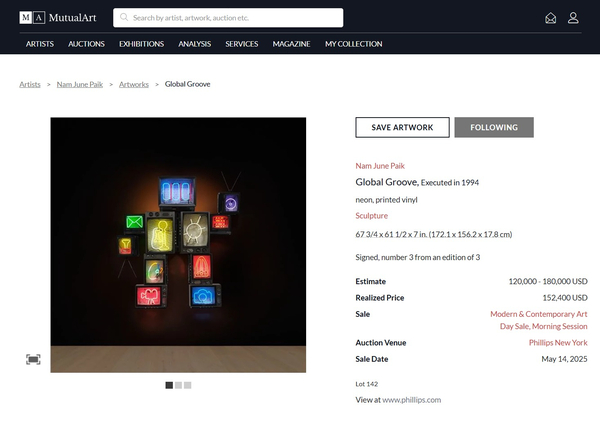Viewport: 600px width, 423px height.
Task: Select the second image carousel dot
Action: [x=178, y=385]
